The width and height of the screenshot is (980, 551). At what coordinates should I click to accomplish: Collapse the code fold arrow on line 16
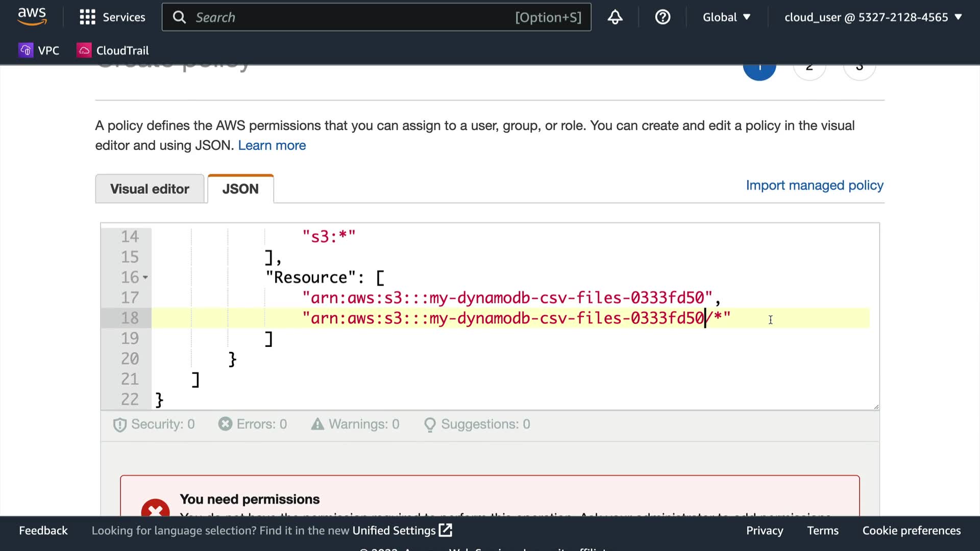pos(145,278)
